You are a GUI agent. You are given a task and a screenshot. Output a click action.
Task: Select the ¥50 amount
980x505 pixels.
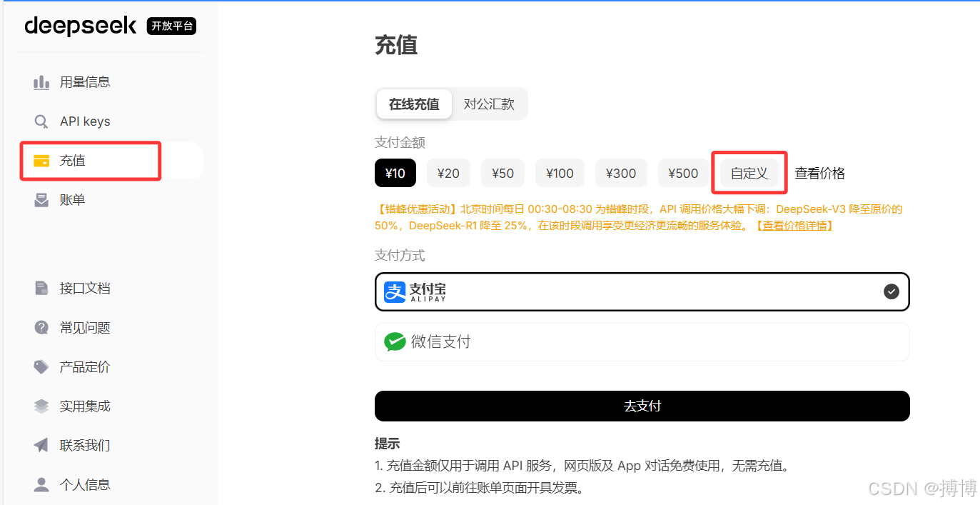coord(502,173)
